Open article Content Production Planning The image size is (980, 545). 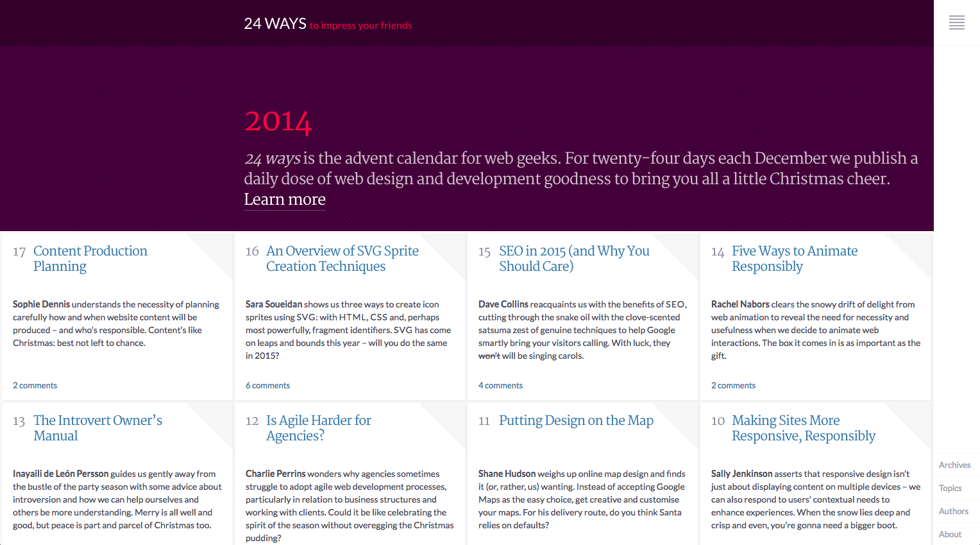[90, 259]
